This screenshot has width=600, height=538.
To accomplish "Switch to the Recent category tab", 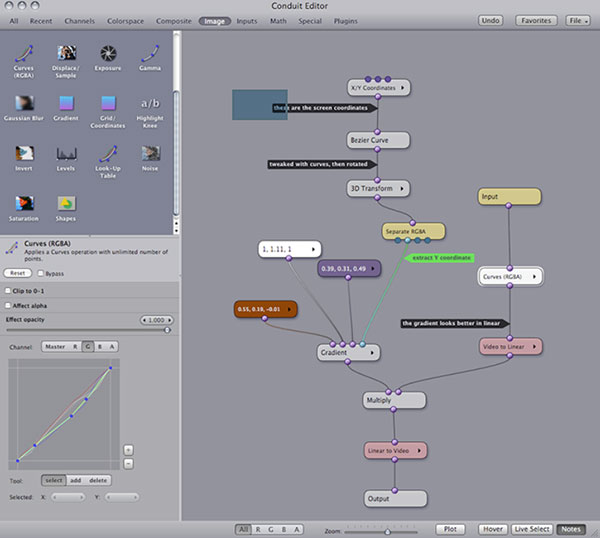I will click(41, 21).
